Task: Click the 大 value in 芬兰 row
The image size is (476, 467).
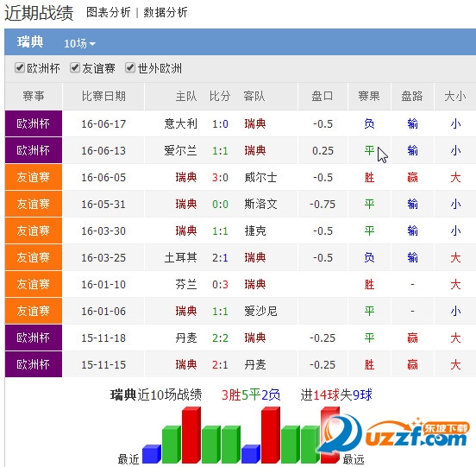Action: coord(455,284)
